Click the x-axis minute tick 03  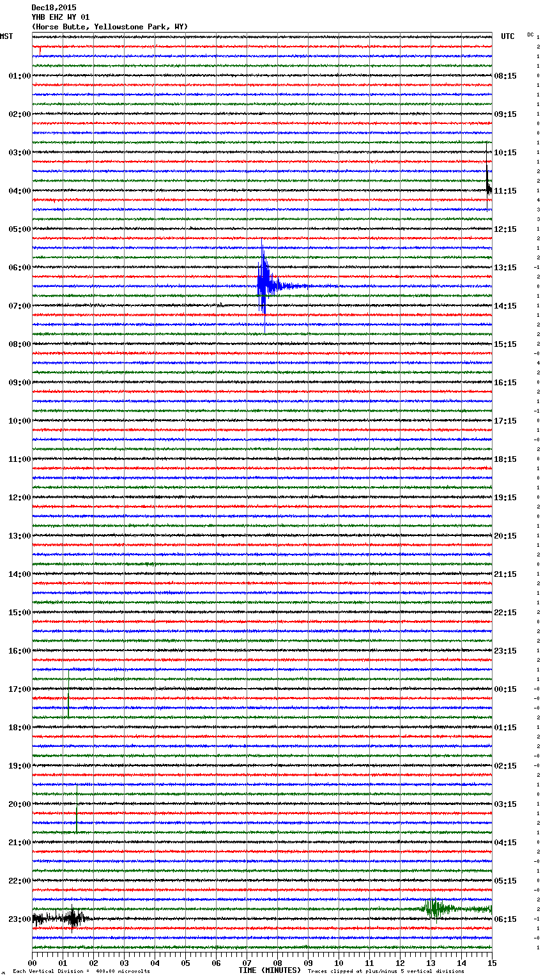point(124,962)
